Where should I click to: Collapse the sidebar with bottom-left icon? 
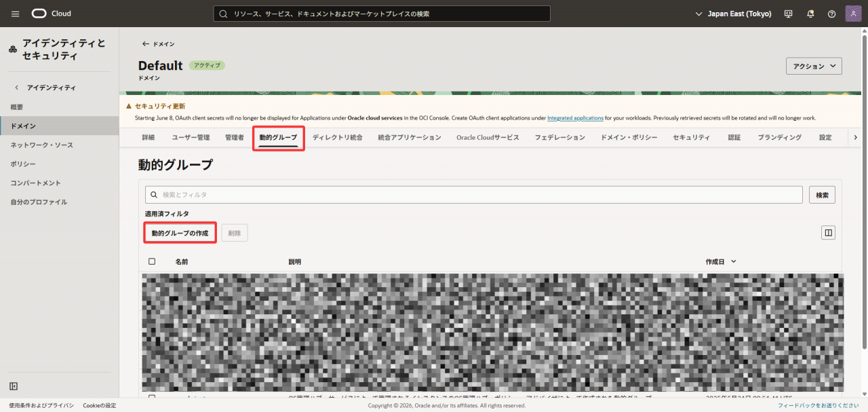pyautogui.click(x=14, y=386)
